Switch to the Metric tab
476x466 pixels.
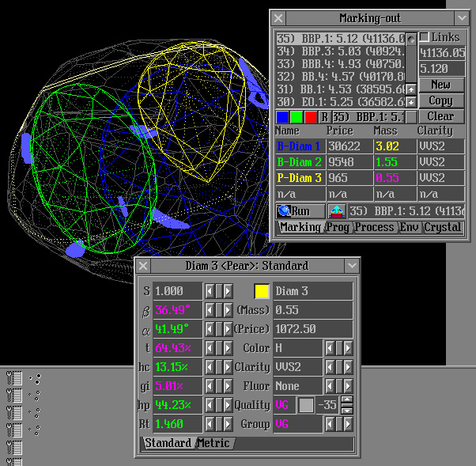click(213, 443)
